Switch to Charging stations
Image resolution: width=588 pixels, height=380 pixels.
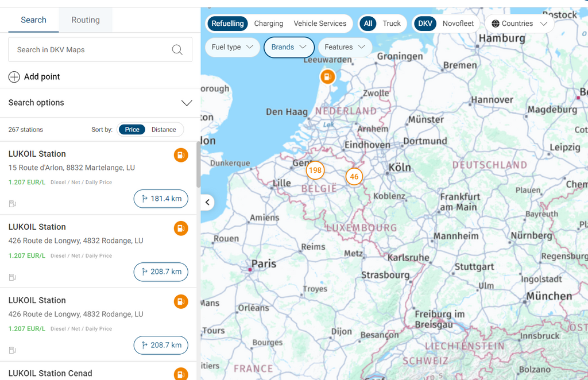coord(269,24)
